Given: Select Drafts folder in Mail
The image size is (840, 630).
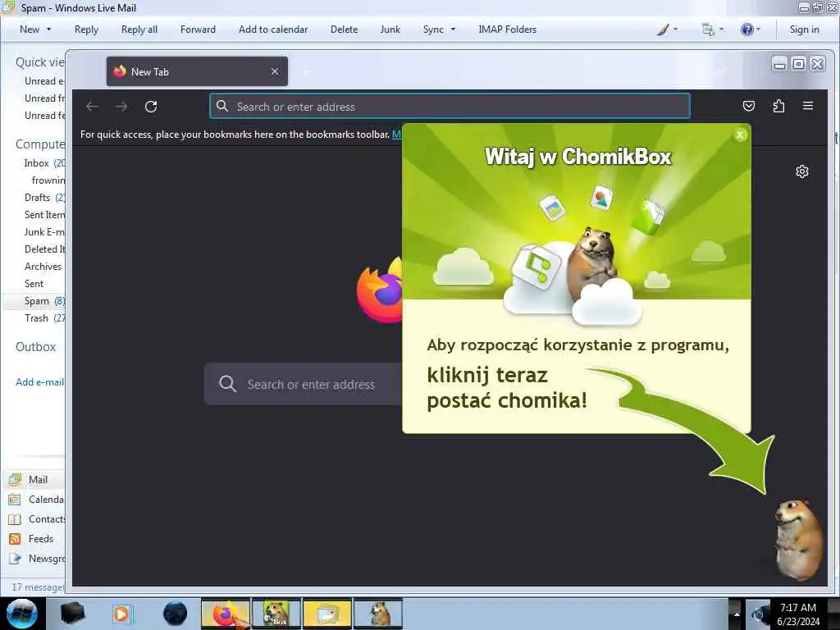Looking at the screenshot, I should (x=37, y=197).
